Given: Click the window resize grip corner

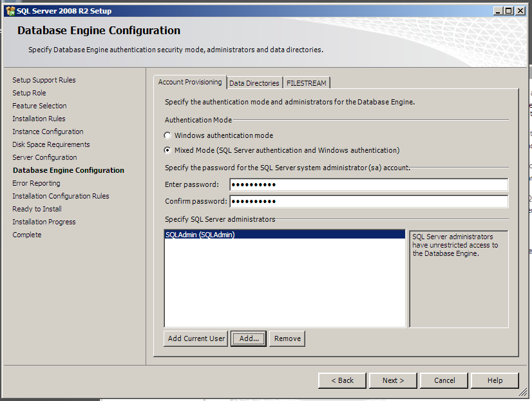Looking at the screenshot, I should [x=524, y=393].
